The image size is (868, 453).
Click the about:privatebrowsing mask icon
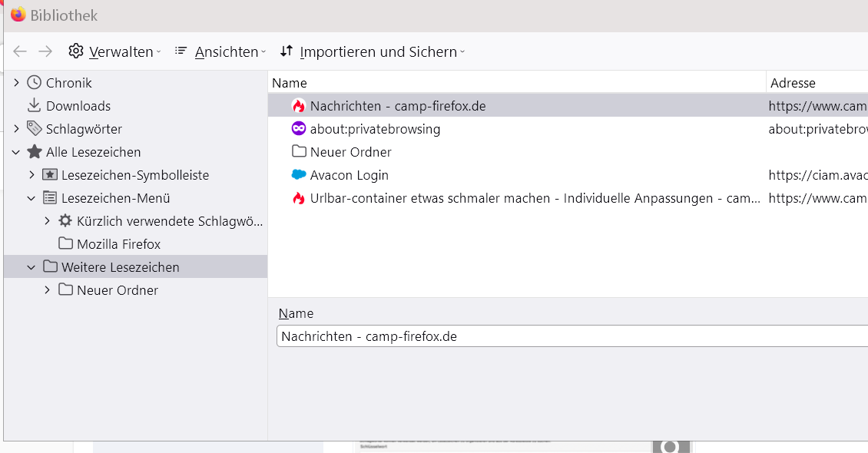point(299,129)
